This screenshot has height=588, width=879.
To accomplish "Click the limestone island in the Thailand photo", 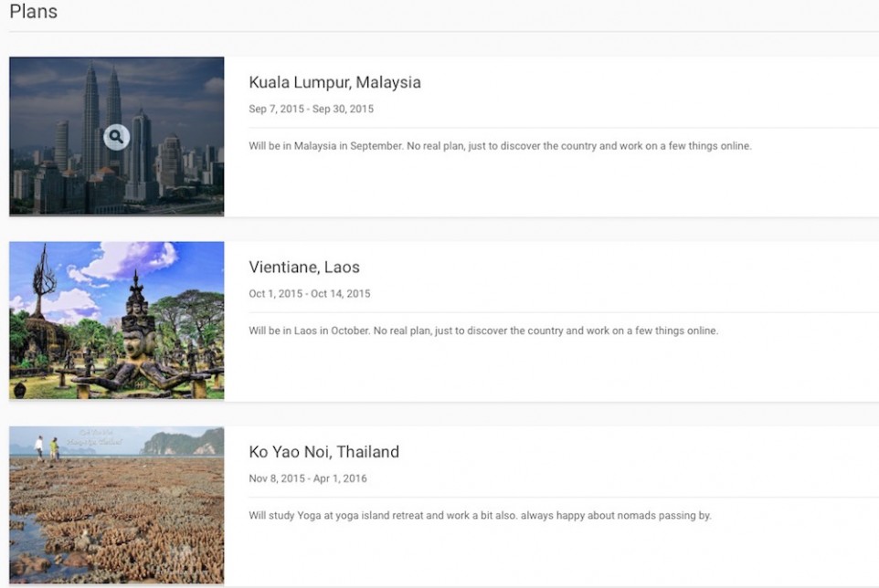I will point(181,444).
